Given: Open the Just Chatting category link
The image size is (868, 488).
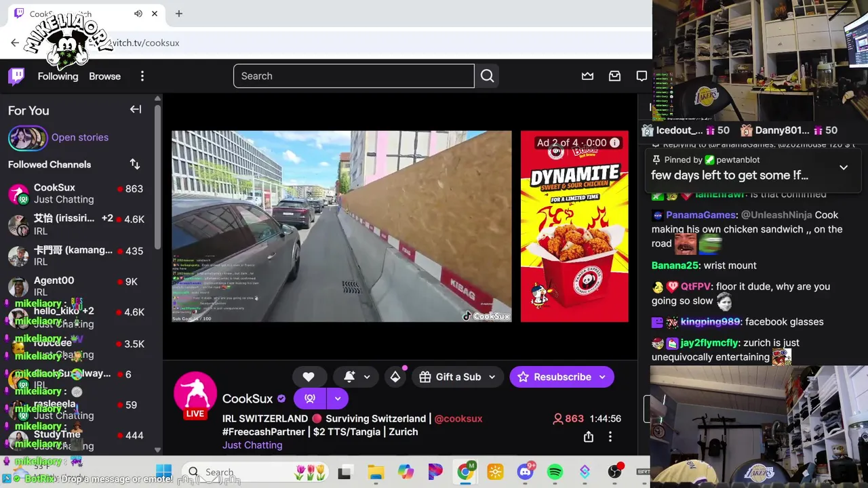Looking at the screenshot, I should tap(252, 445).
